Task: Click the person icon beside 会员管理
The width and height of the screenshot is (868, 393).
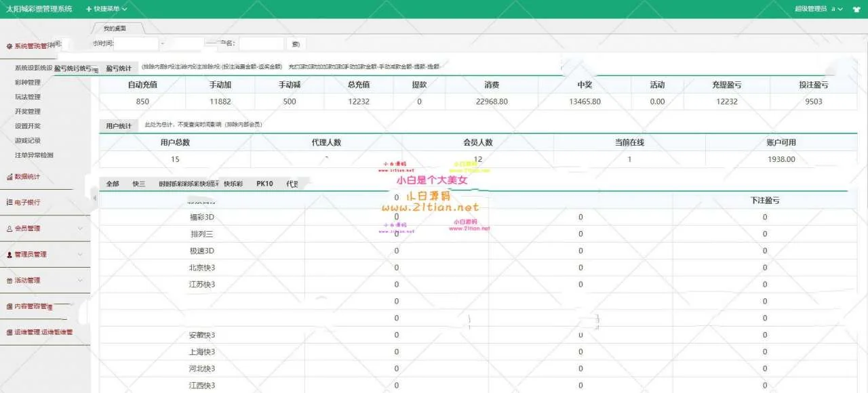Action: [9, 229]
